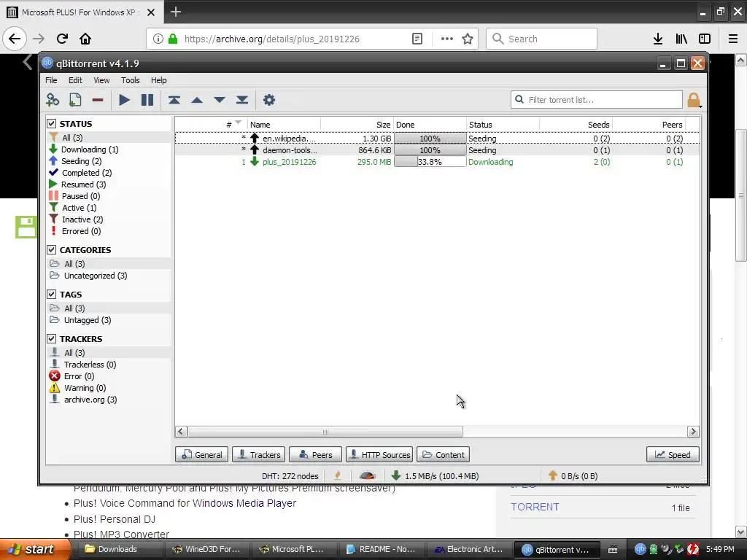Open Options via the gear icon

[269, 100]
